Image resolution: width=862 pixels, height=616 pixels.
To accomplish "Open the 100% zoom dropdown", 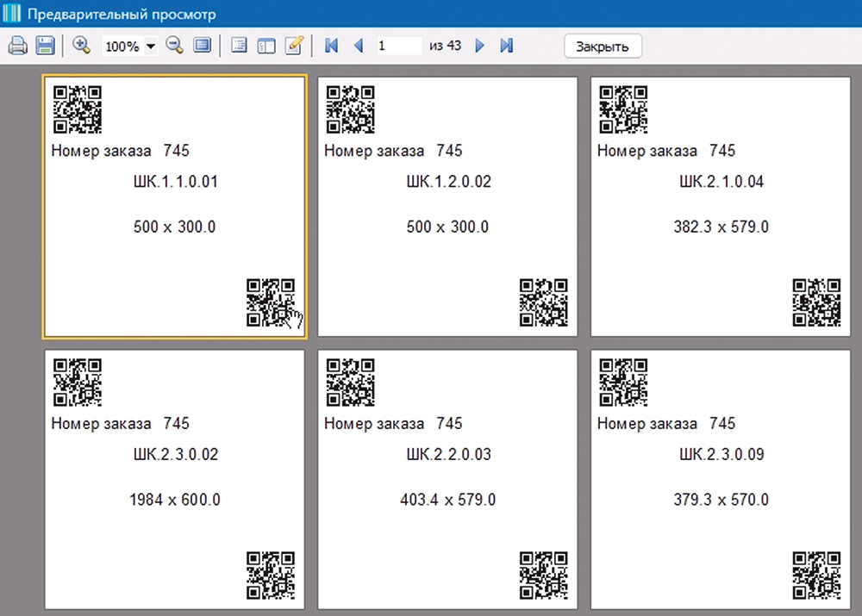I will (152, 47).
